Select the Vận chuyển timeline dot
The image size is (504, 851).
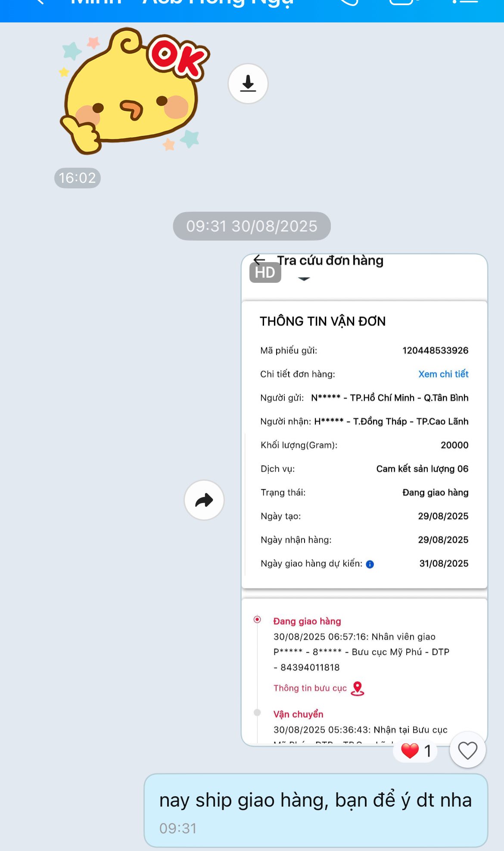click(257, 713)
